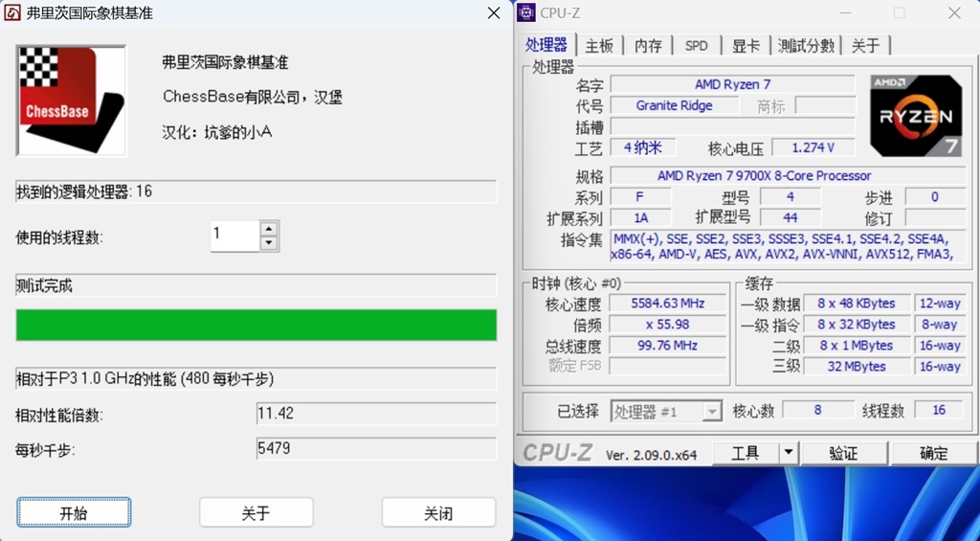
Task: Click the Ver. 2.09.0.x64 version text
Action: pos(651,455)
